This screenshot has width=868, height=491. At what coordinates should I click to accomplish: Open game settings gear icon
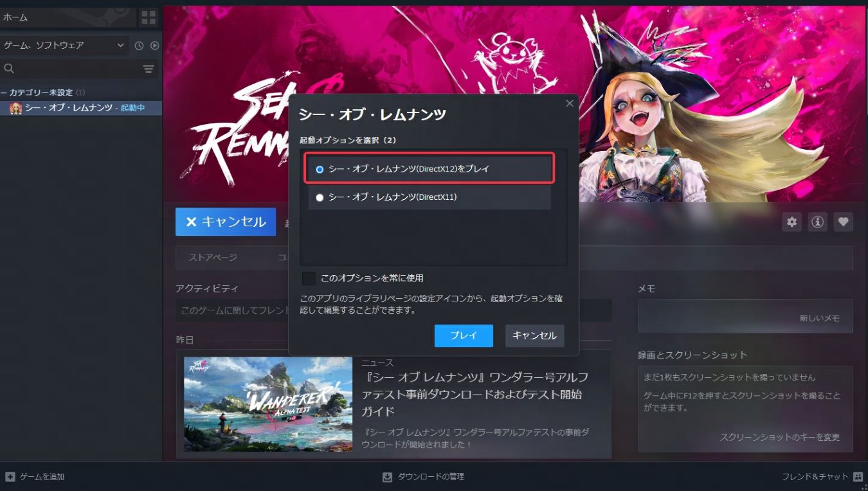coord(792,222)
